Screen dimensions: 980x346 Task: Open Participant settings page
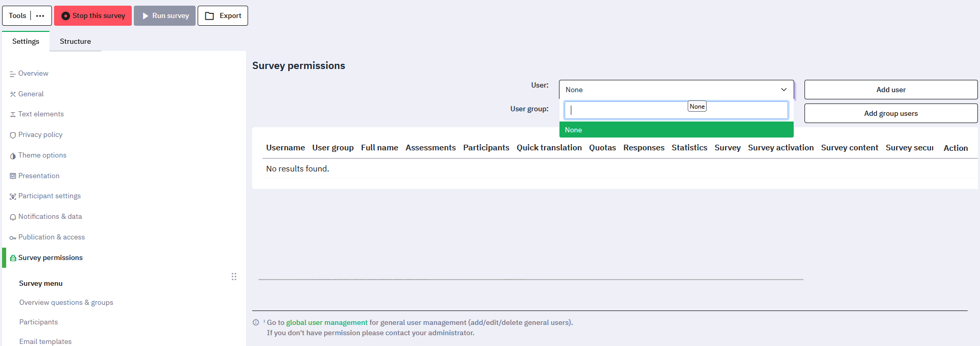49,196
